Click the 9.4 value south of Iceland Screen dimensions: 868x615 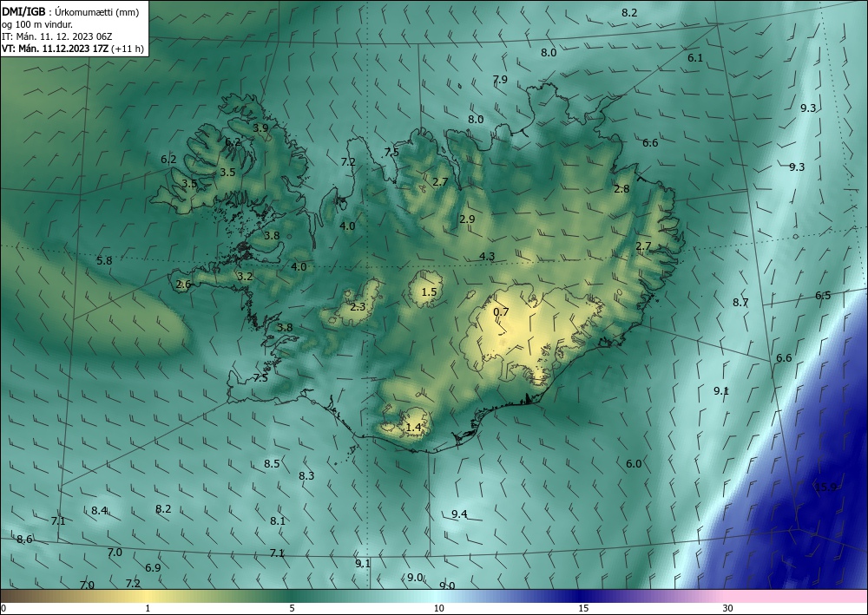(459, 514)
